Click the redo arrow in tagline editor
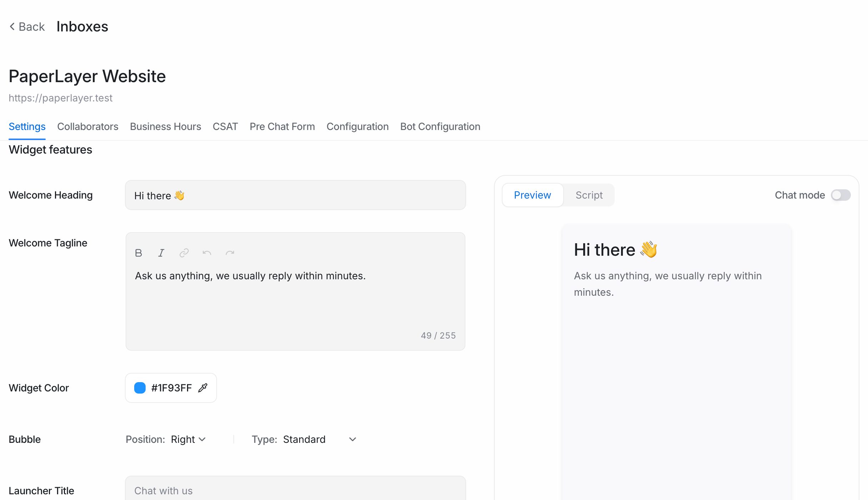This screenshot has height=500, width=868. (x=230, y=253)
